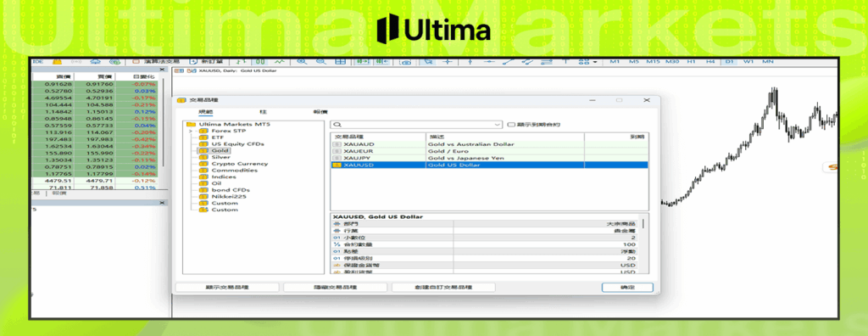Switch chart to line chart icon
This screenshot has height=336, width=868.
[280, 62]
